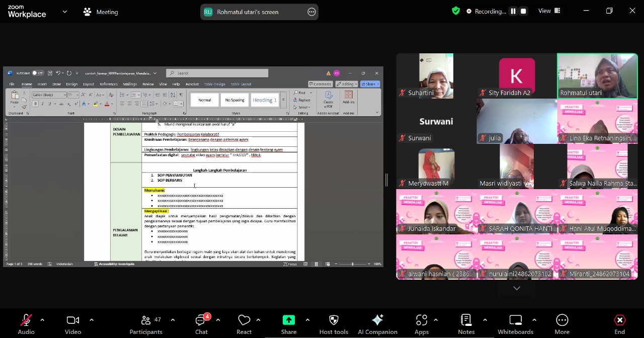The height and width of the screenshot is (338, 644).
Task: Open Calibri (Body) font name dropdown
Action: (x=65, y=95)
